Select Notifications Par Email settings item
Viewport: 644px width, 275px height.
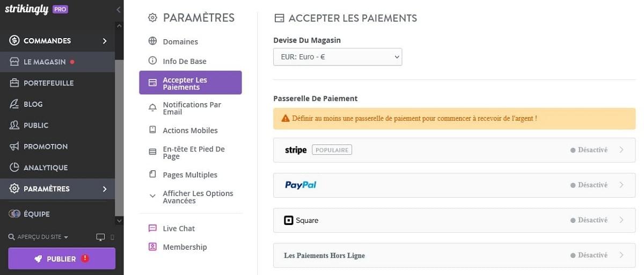click(192, 108)
